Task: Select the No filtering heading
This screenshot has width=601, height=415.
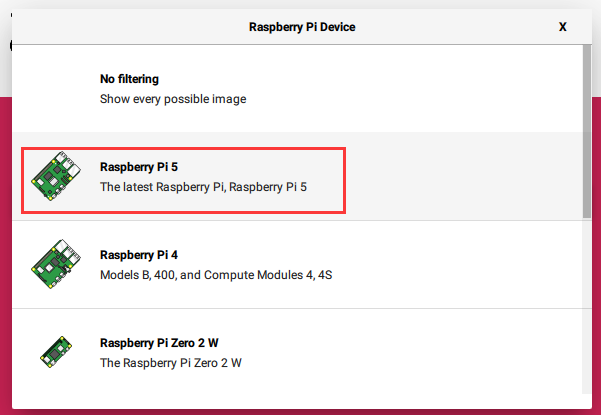Action: pos(129,79)
